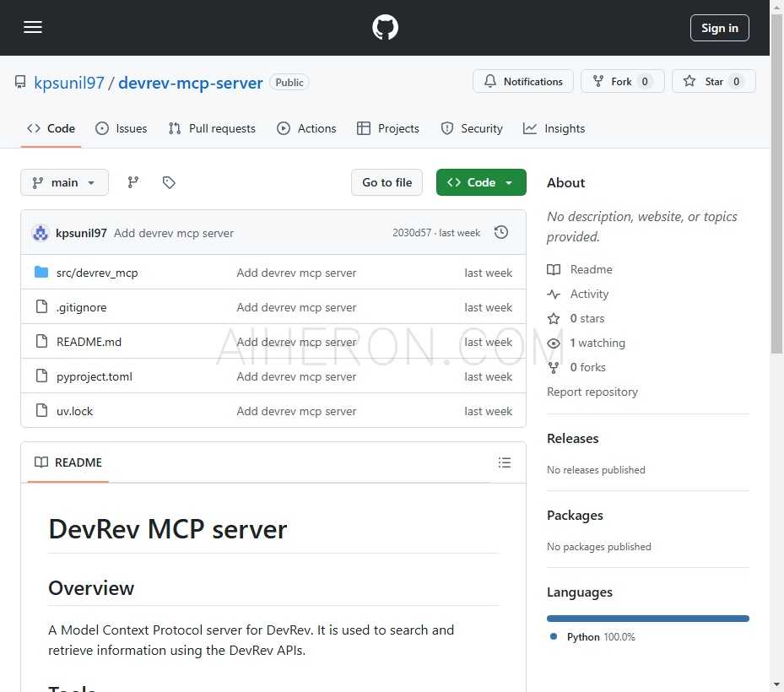Open the Security tab
Image resolution: width=784 pixels, height=692 pixels.
pyautogui.click(x=472, y=128)
